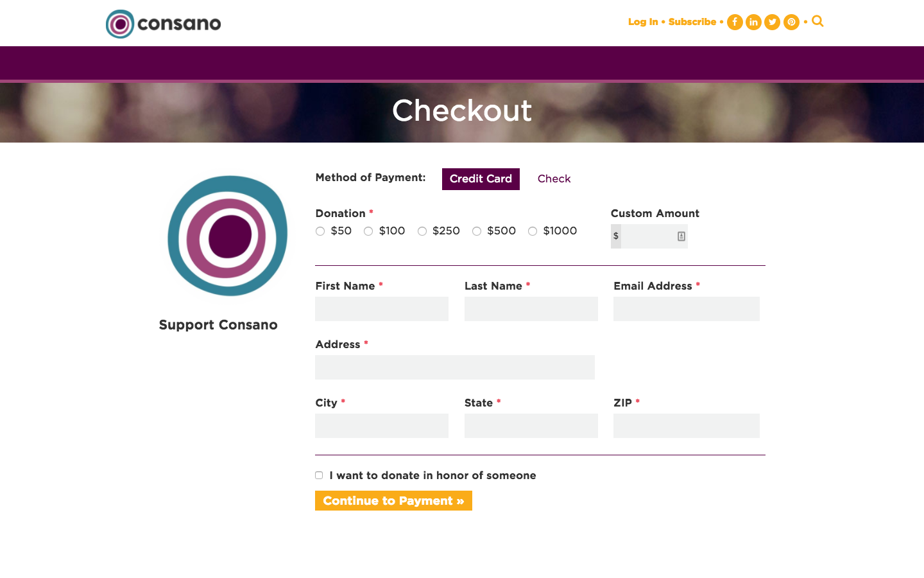The image size is (924, 578).
Task: Open the site search magnifier
Action: coord(817,21)
